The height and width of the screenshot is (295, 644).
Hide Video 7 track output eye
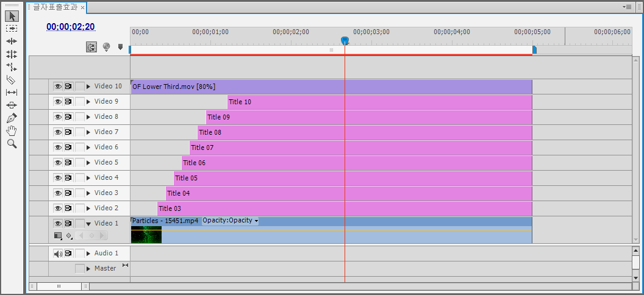(x=58, y=132)
